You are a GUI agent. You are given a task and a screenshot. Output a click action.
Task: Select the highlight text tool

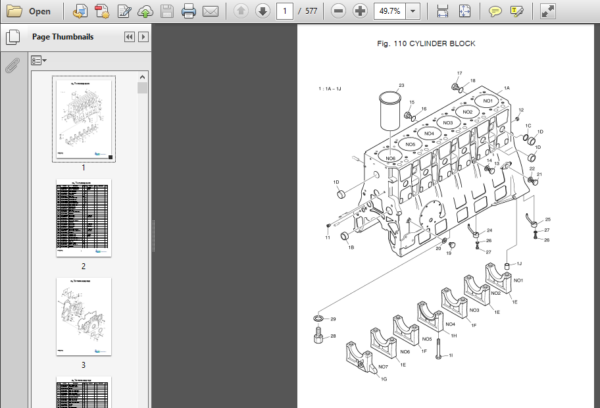tap(517, 11)
